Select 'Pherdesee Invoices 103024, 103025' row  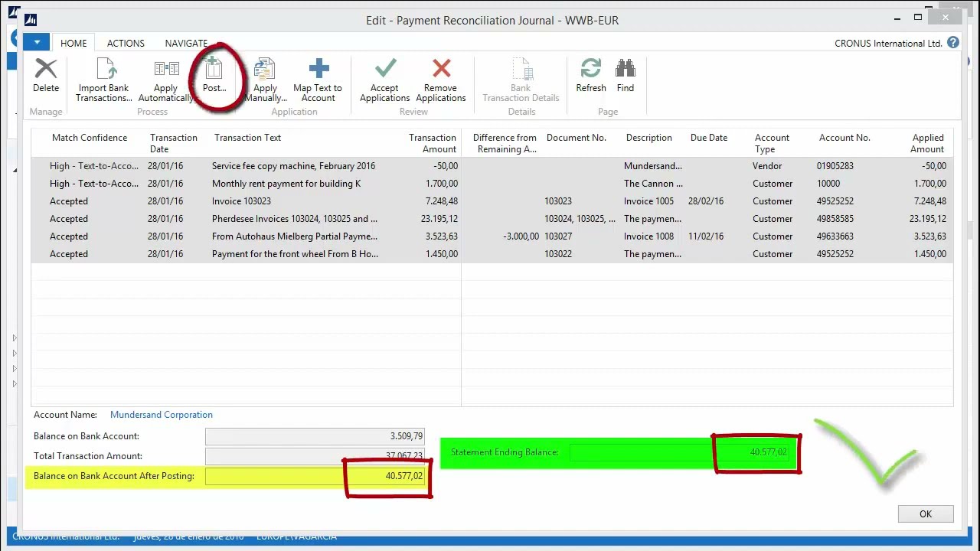(x=492, y=219)
